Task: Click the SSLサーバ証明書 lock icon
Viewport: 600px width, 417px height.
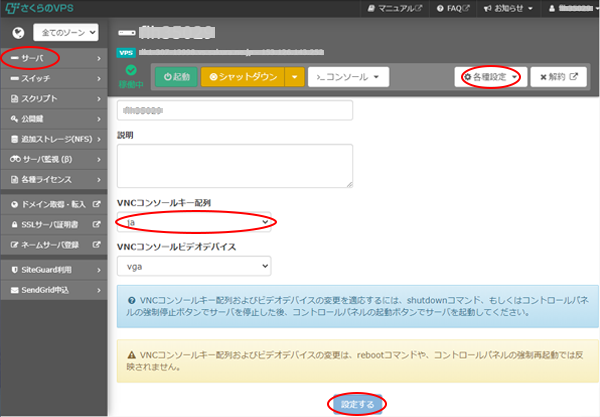Action: (15, 225)
